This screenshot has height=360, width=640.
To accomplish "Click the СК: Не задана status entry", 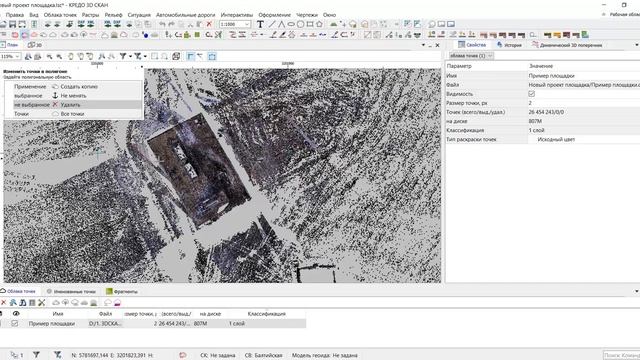I will (x=218, y=355).
